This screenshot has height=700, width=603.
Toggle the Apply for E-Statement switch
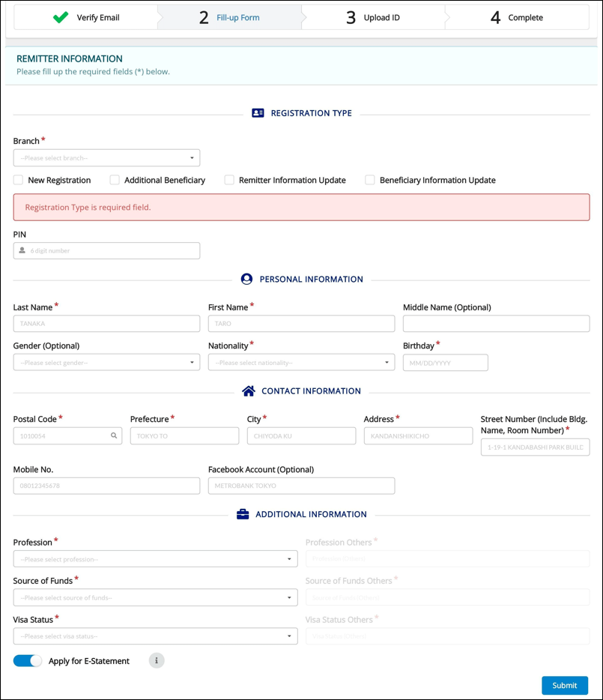pos(28,660)
